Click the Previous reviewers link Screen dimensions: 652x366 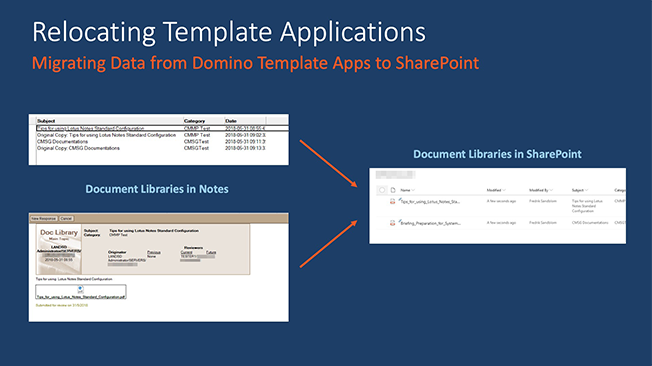pos(154,252)
